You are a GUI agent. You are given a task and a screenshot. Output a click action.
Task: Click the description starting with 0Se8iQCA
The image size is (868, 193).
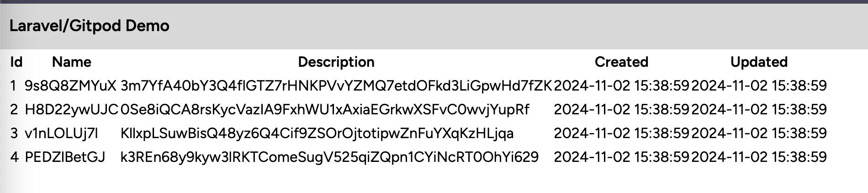(x=325, y=109)
